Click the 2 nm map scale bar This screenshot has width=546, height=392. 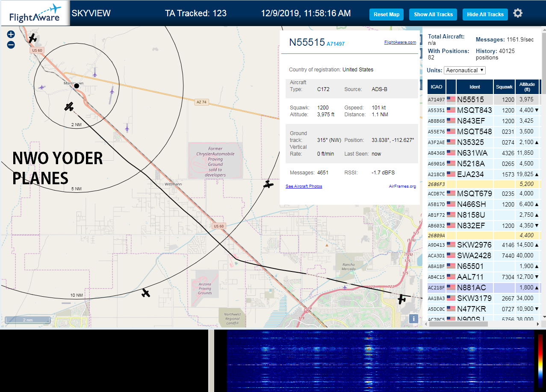27,320
